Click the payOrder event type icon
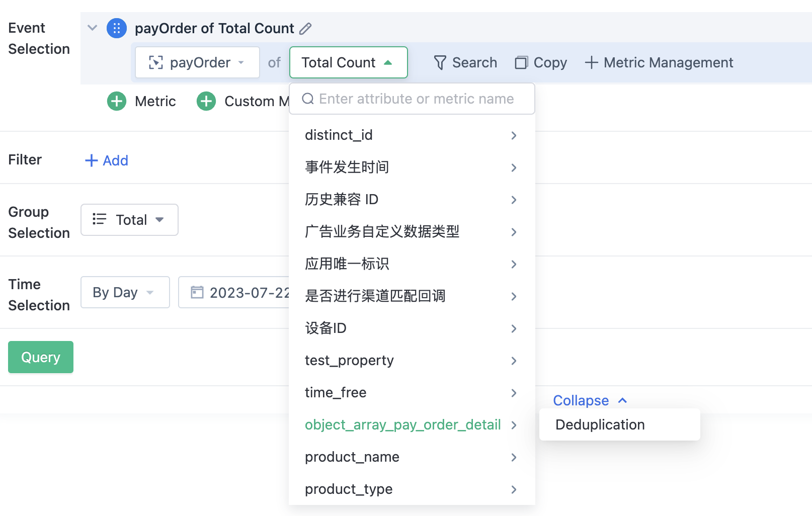The image size is (812, 516). (x=156, y=62)
